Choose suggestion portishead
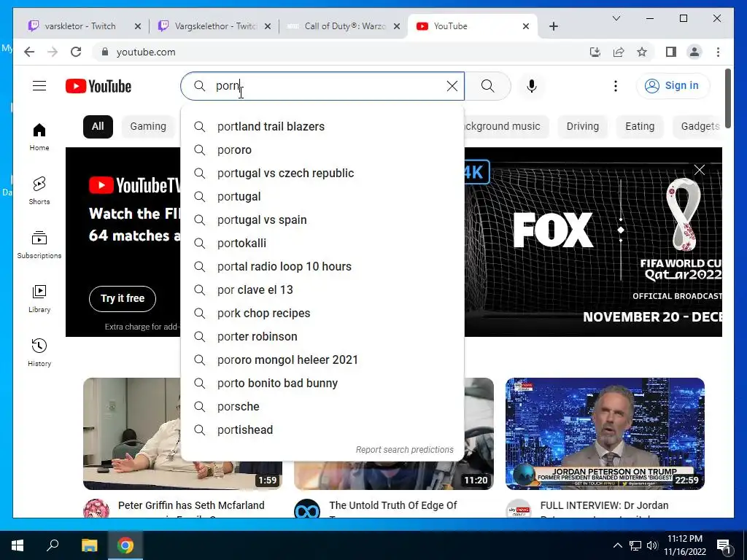 pos(322,429)
